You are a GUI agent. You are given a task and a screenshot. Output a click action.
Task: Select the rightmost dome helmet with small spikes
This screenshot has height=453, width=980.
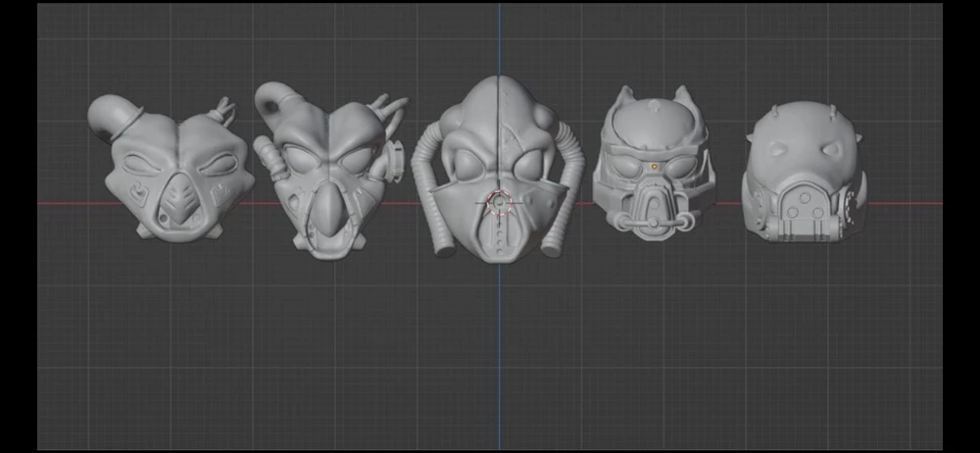coord(805,174)
